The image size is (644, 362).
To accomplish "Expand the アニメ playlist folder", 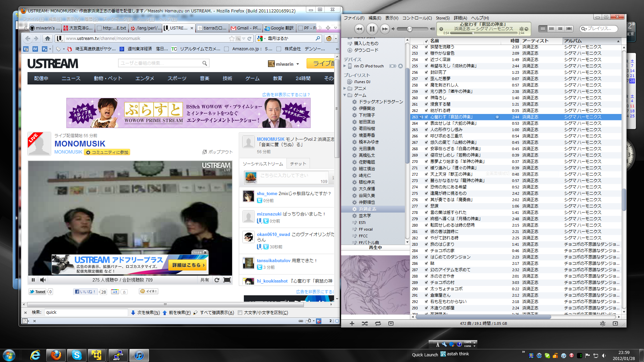I will (x=344, y=88).
